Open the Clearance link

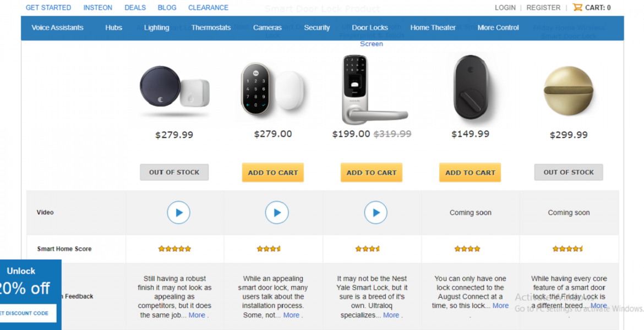click(208, 8)
